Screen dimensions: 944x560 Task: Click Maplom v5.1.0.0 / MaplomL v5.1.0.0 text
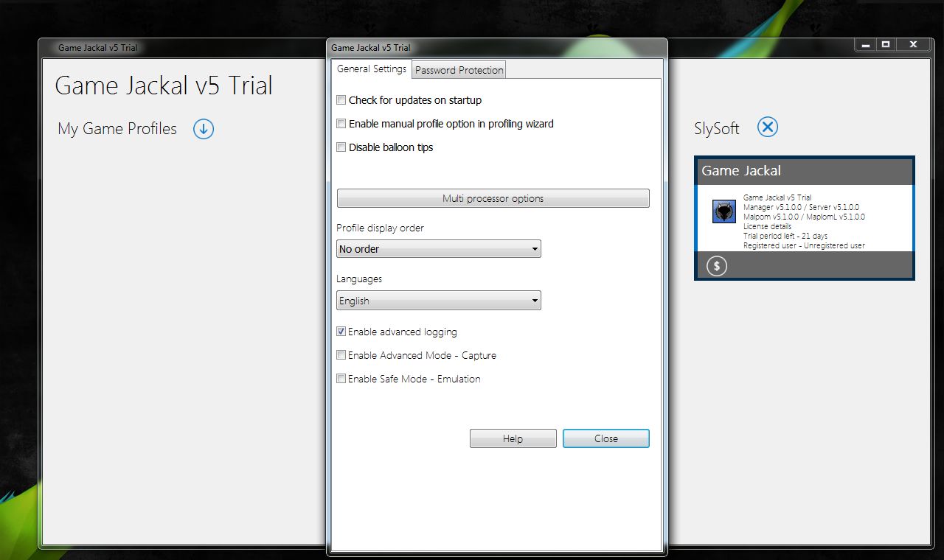pyautogui.click(x=804, y=217)
